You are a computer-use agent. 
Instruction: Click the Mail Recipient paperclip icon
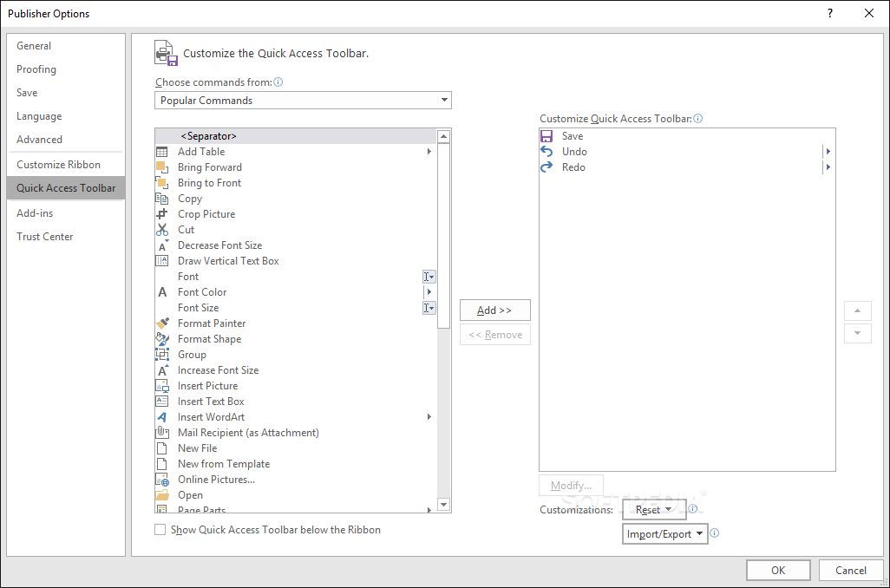coord(161,433)
